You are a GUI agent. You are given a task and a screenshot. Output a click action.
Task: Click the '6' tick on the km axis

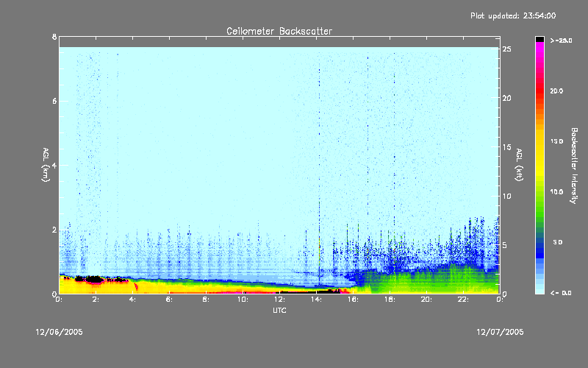pyautogui.click(x=54, y=101)
